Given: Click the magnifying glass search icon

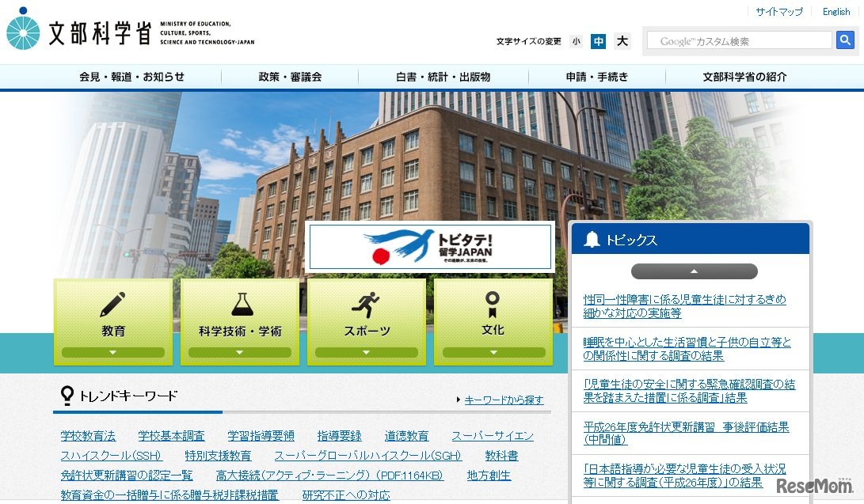Looking at the screenshot, I should pos(845,40).
